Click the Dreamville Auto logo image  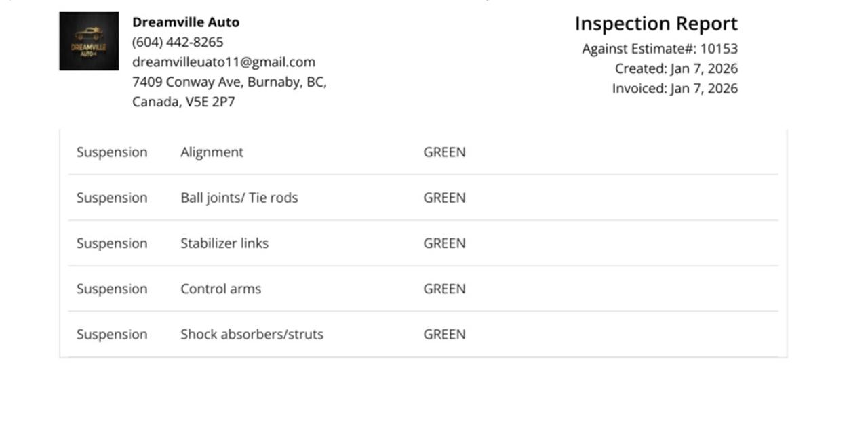(89, 41)
